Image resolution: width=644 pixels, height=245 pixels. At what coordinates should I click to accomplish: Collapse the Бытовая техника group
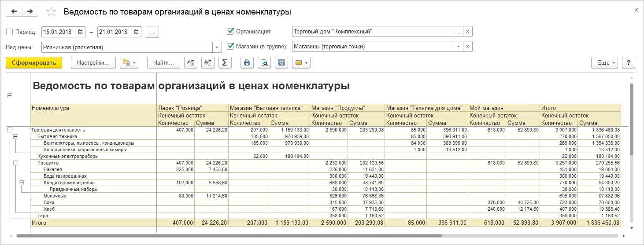click(16, 137)
